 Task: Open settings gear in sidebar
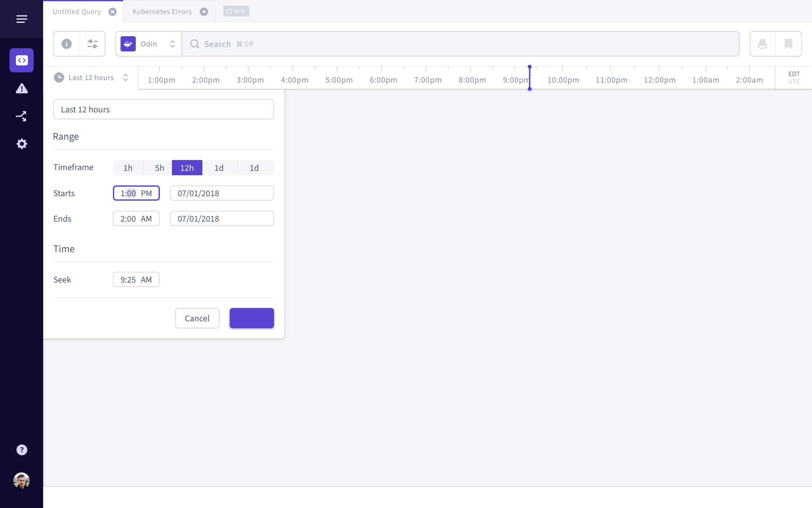(22, 144)
